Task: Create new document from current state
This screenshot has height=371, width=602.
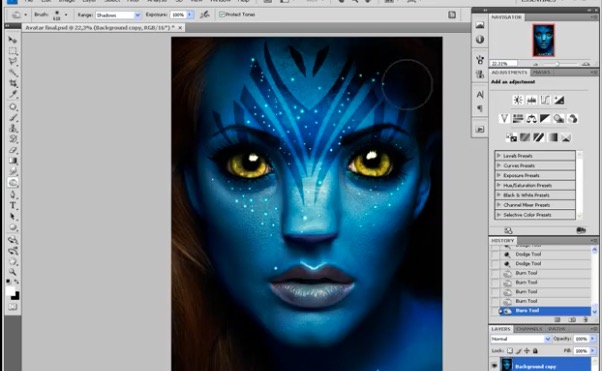Action: coord(557,320)
